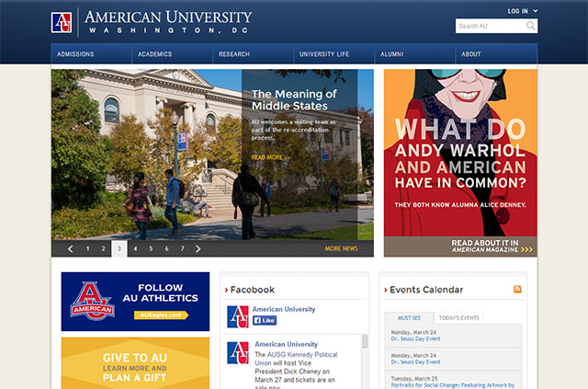Click the AU logo in the header
The width and height of the screenshot is (588, 389).
click(62, 22)
